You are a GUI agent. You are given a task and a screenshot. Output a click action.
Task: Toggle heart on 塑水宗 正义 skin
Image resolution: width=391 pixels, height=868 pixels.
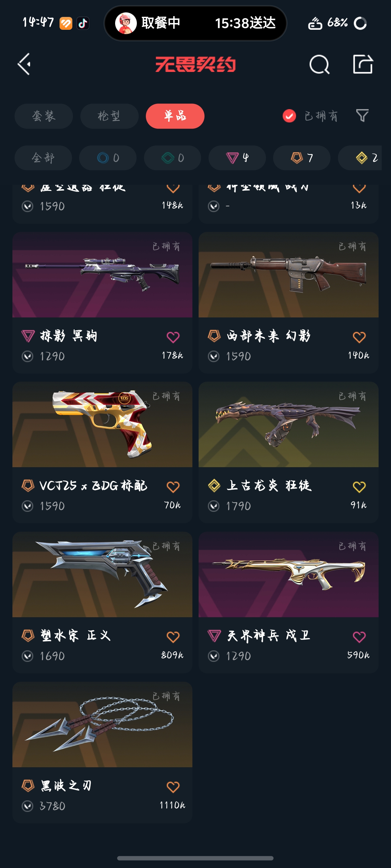point(173,637)
